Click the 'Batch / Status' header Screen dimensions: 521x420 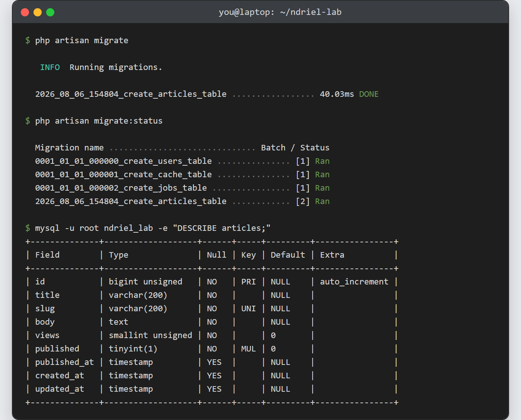(295, 148)
